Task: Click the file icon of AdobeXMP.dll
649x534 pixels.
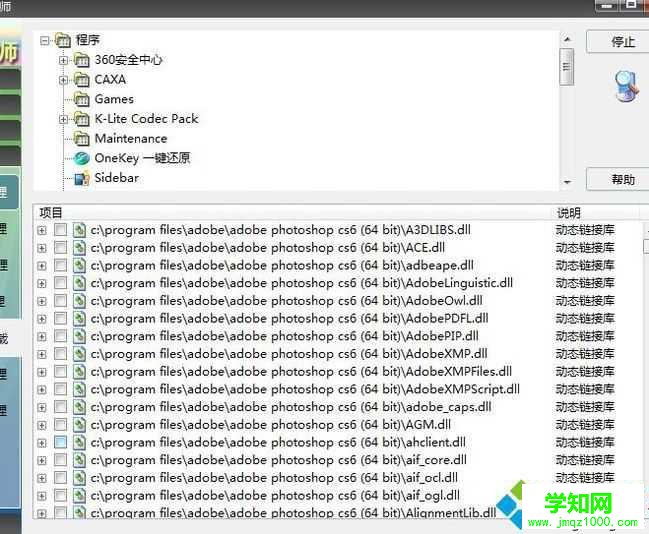Action: pyautogui.click(x=79, y=354)
